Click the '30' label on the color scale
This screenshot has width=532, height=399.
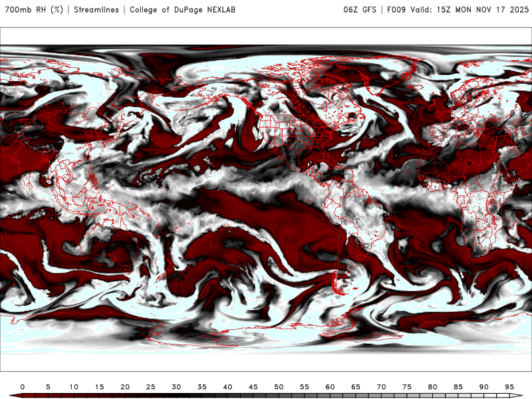tap(176, 387)
